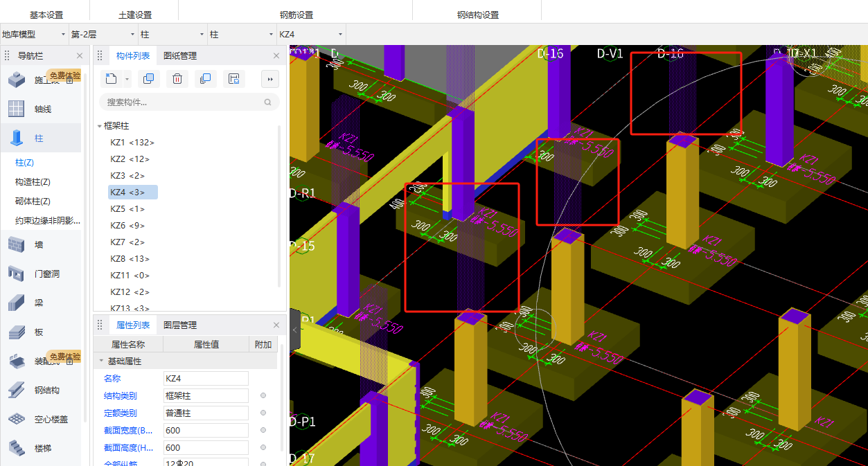Click the lock icon beside 装配式
This screenshot has height=466, width=868.
pyautogui.click(x=70, y=361)
